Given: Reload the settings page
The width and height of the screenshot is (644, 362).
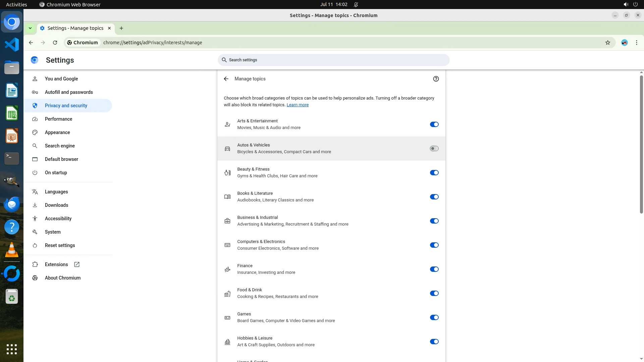Looking at the screenshot, I should [x=55, y=43].
